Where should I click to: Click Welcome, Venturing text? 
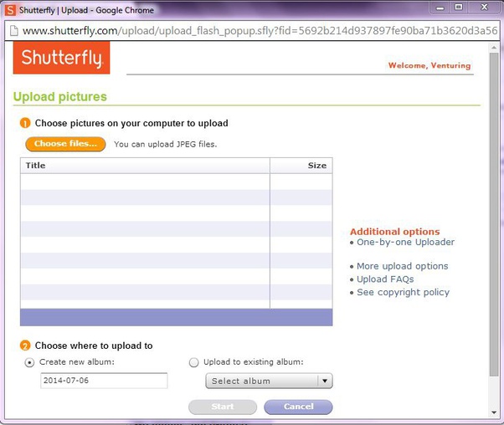(x=429, y=65)
